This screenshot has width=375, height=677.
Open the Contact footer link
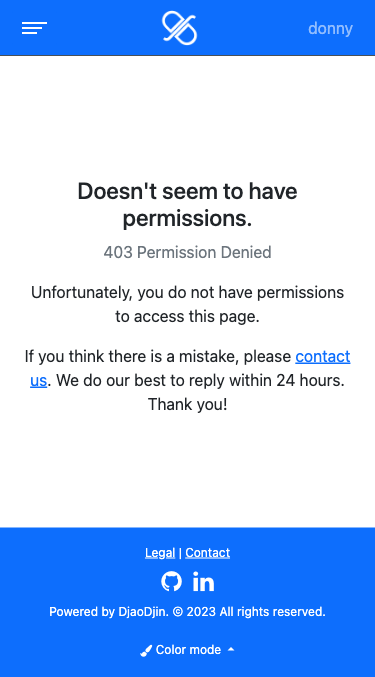tap(208, 553)
